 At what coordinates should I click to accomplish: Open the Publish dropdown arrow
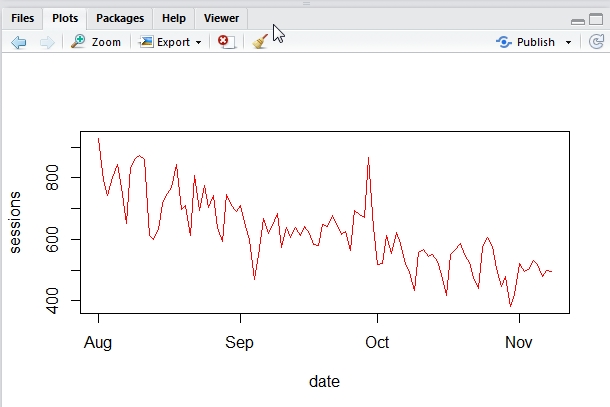click(568, 42)
